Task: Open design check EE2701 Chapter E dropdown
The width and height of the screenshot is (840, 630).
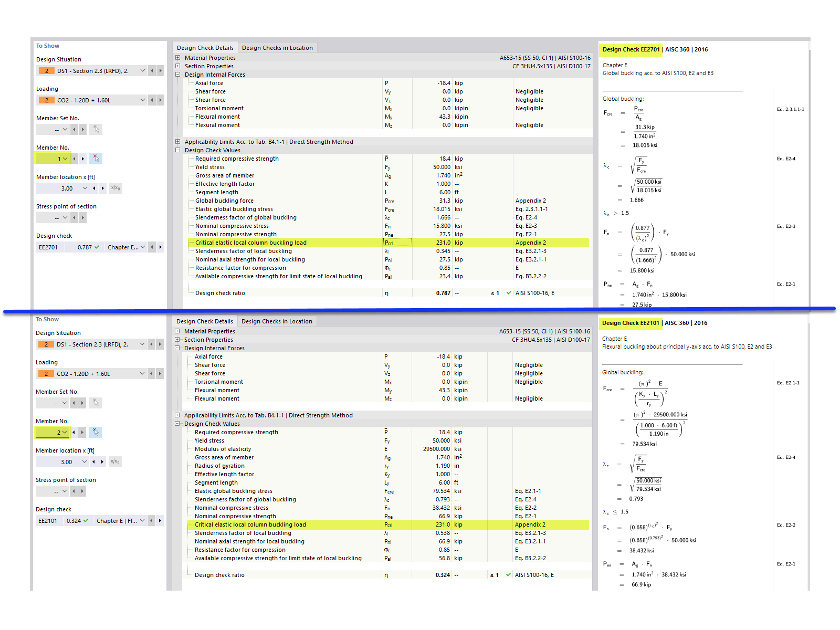Action: 143,247
